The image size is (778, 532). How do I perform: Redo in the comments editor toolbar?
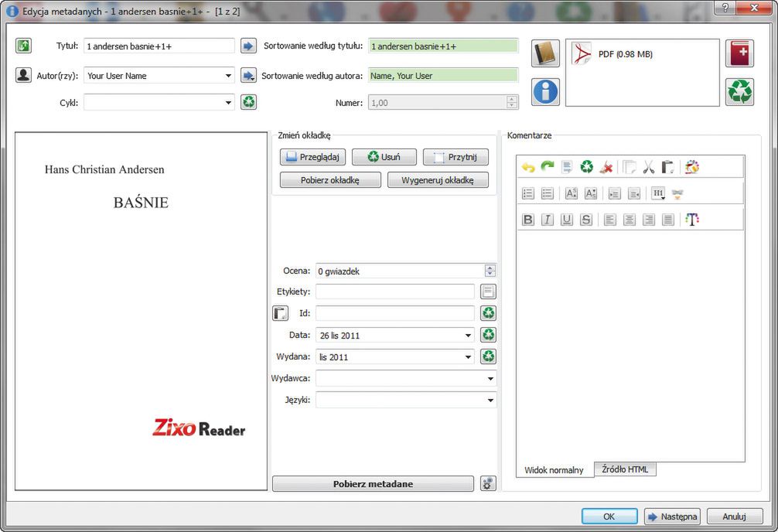pos(548,167)
